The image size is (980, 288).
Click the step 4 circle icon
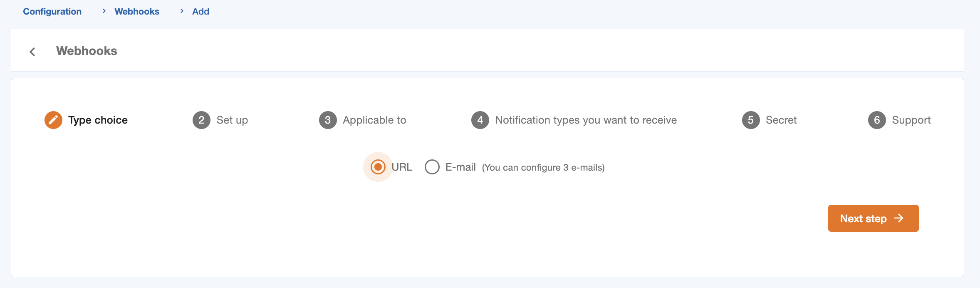(480, 120)
